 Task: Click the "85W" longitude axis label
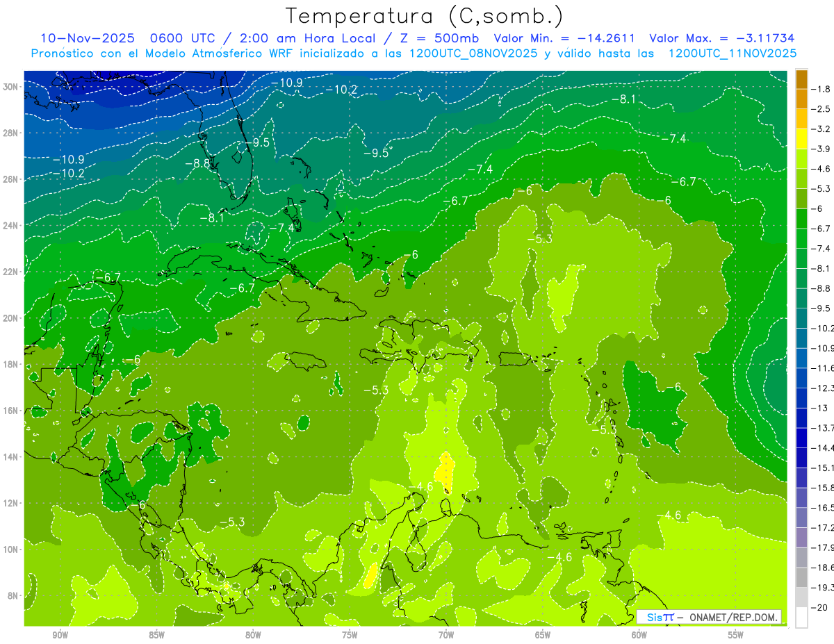[156, 635]
